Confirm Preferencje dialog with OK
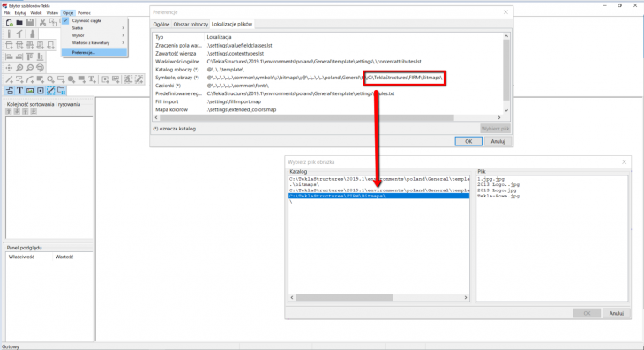The image size is (644, 350). pos(468,141)
